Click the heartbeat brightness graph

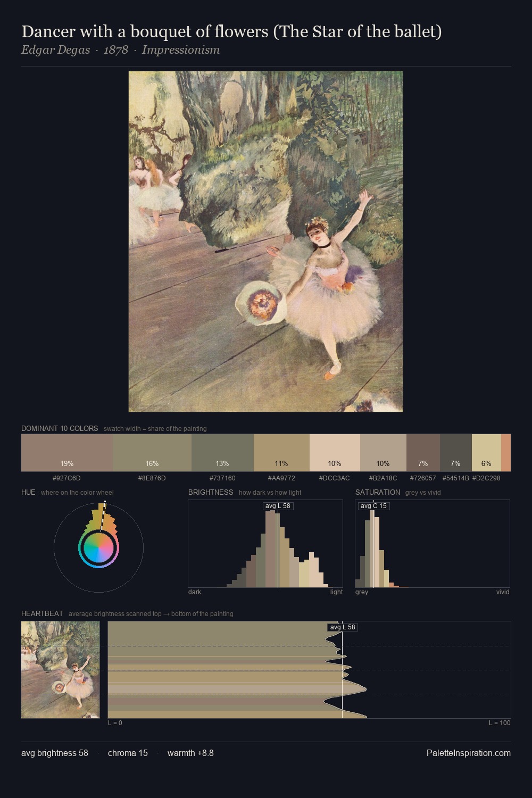coord(309,670)
